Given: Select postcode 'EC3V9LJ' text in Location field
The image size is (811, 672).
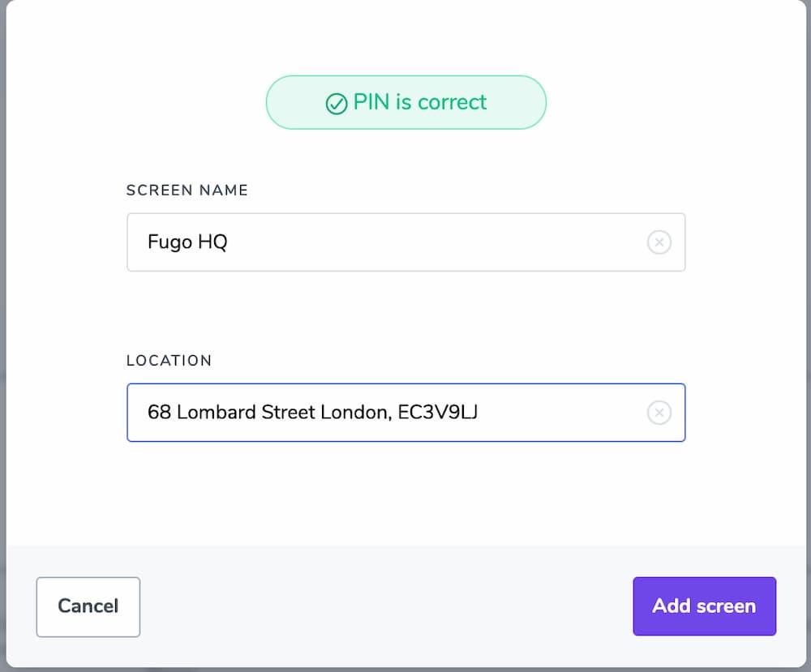Looking at the screenshot, I should (x=437, y=413).
